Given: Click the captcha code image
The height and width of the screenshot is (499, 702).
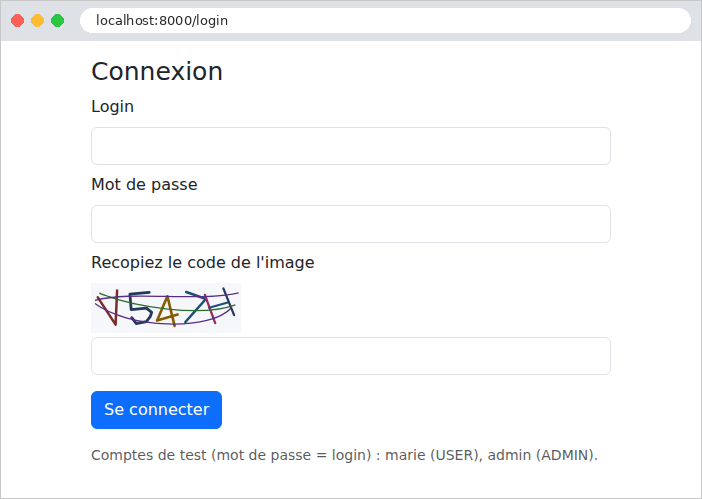Looking at the screenshot, I should point(166,308).
